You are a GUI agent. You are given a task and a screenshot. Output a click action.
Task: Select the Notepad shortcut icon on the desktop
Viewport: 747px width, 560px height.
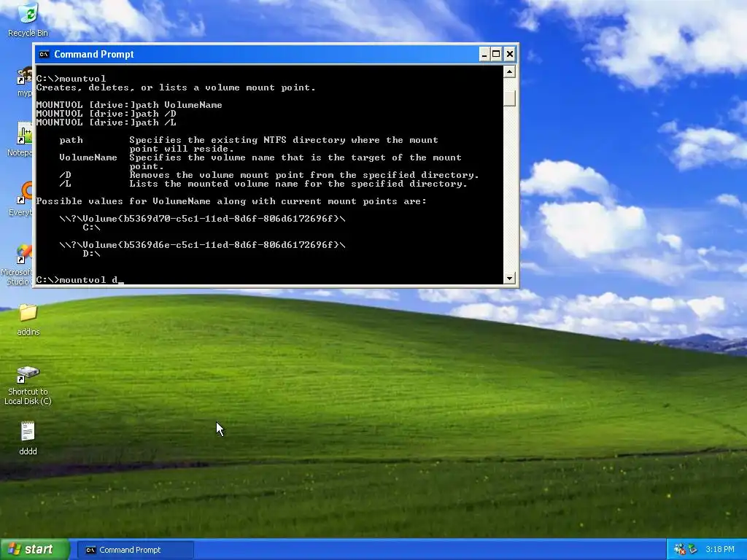(x=25, y=133)
